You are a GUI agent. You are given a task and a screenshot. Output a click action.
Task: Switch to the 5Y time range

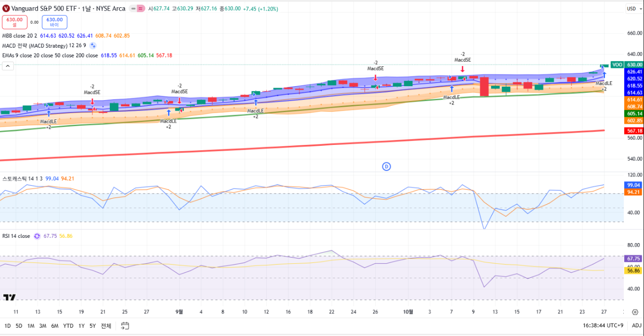click(x=93, y=326)
